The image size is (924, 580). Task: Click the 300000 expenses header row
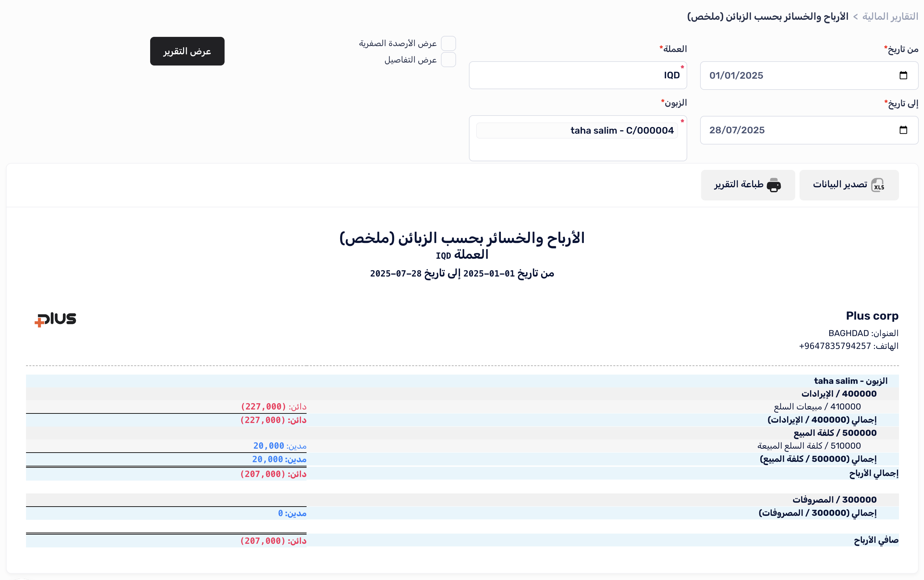[x=834, y=499]
